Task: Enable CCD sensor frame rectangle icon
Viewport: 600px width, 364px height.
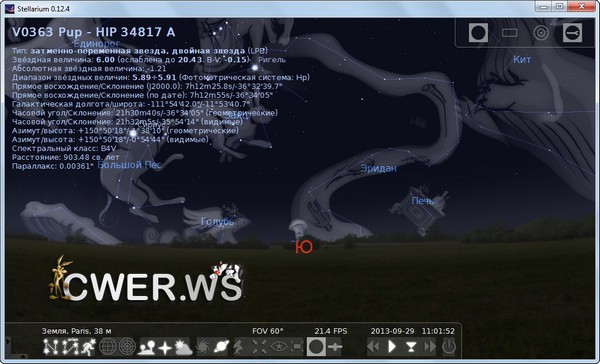Action: (x=509, y=33)
